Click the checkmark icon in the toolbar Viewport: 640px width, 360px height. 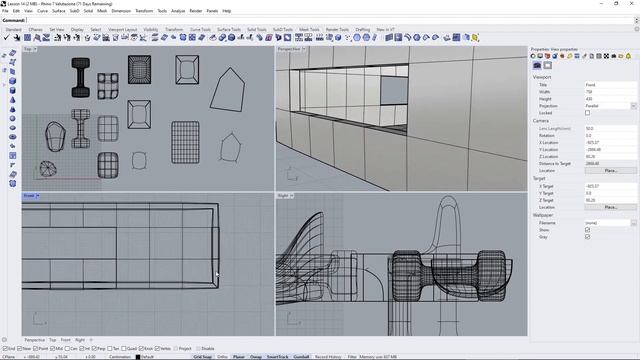(x=6, y=38)
